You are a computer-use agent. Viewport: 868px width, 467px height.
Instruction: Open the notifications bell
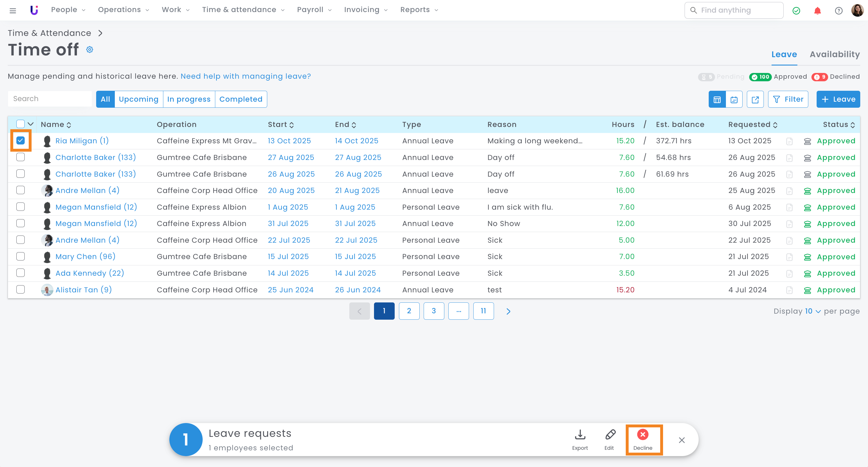point(817,10)
